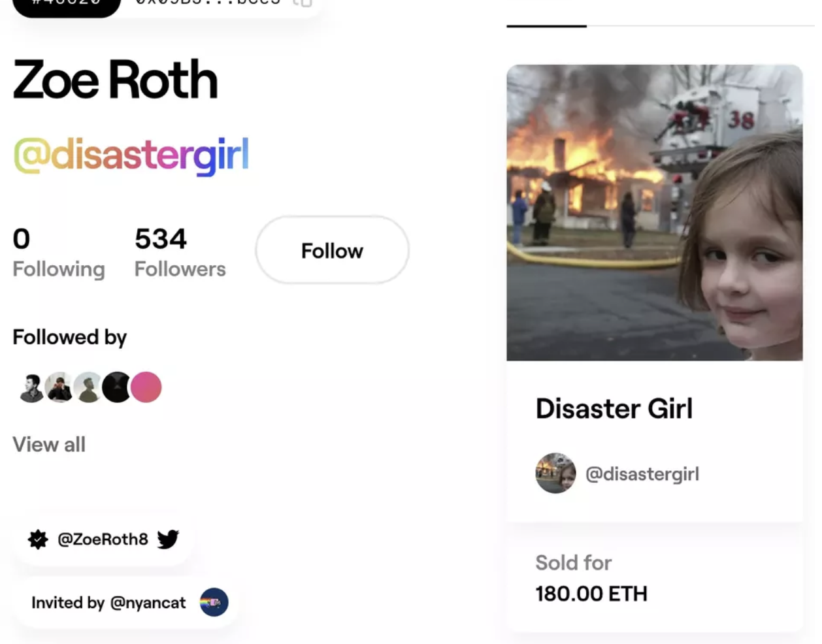Open the 0 Following count
This screenshot has width=822, height=644.
click(59, 253)
